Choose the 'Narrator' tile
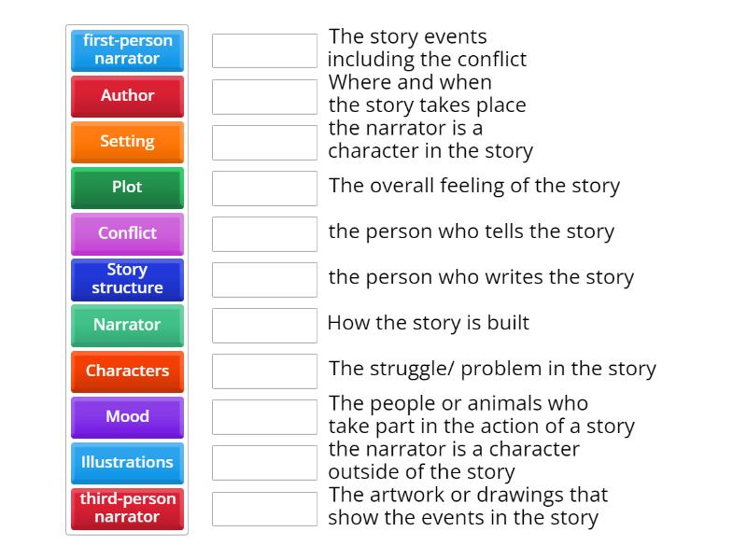747x560 pixels. pos(128,325)
